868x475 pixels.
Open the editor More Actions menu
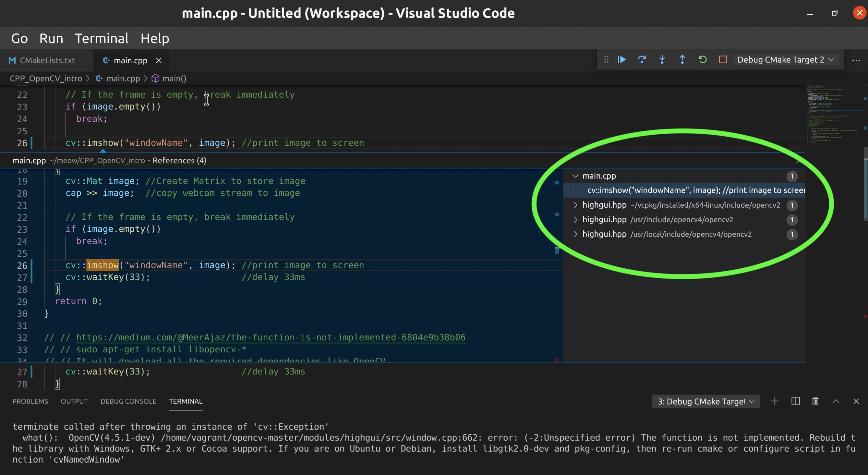(856, 60)
